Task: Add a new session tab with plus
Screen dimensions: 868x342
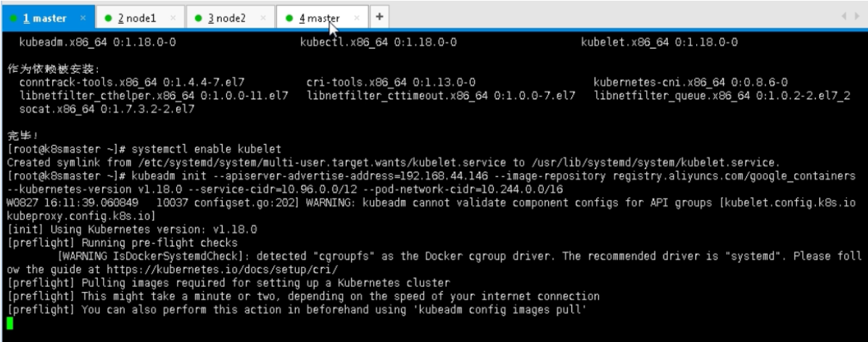Action: (379, 17)
